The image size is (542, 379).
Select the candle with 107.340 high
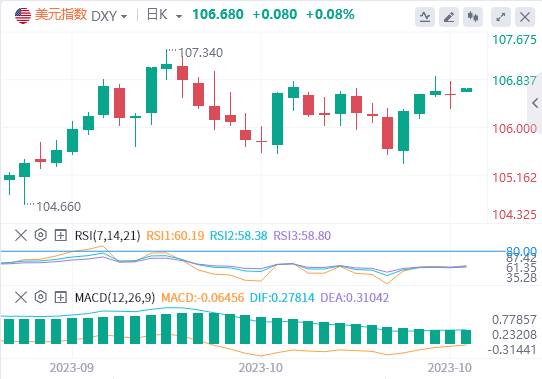point(167,65)
